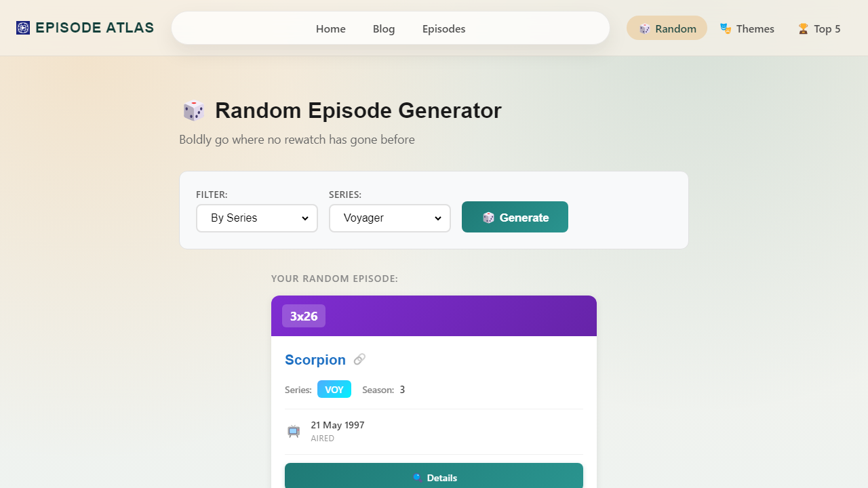Click the globe icon on the Details button

coord(417,477)
